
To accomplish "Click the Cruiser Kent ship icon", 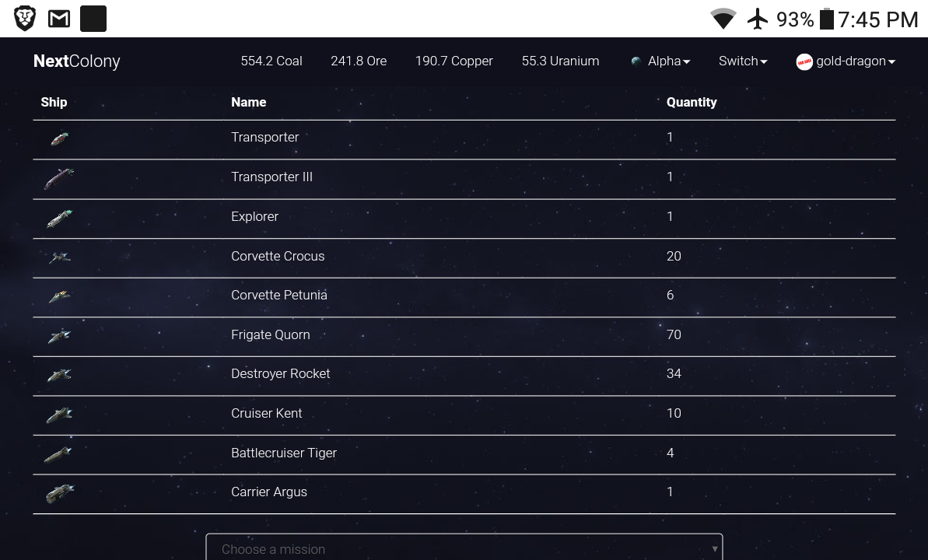I will 60,415.
